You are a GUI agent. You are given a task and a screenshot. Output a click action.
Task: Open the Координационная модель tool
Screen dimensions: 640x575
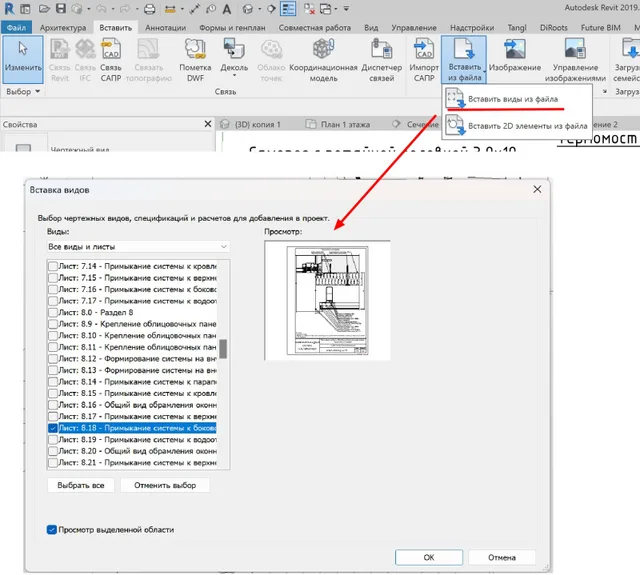coord(323,60)
